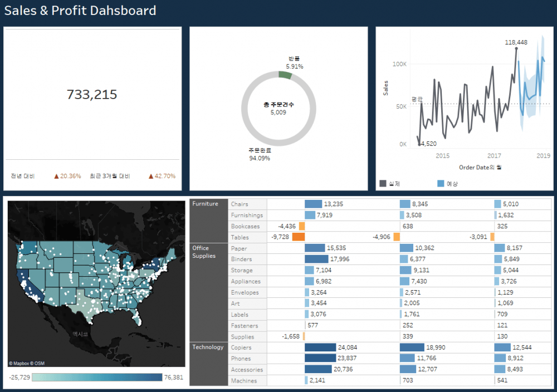Select the green 반품 donut segment
The height and width of the screenshot is (392, 557).
285,75
